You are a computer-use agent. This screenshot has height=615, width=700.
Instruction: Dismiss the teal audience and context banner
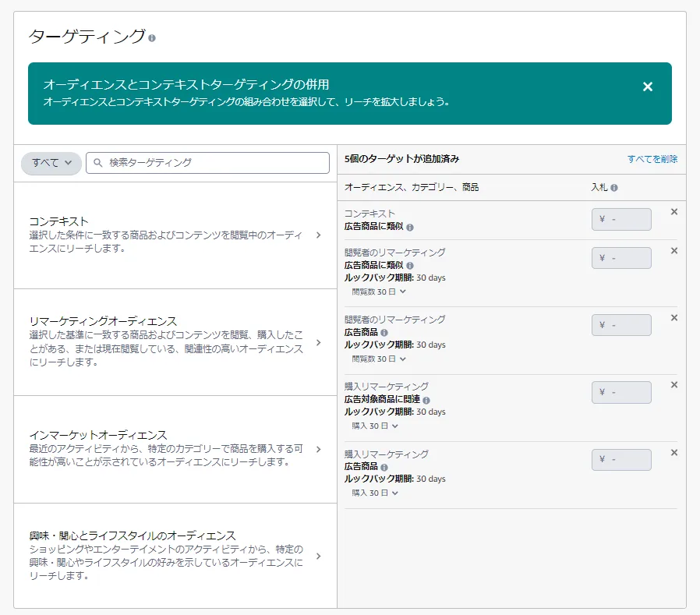pos(647,87)
